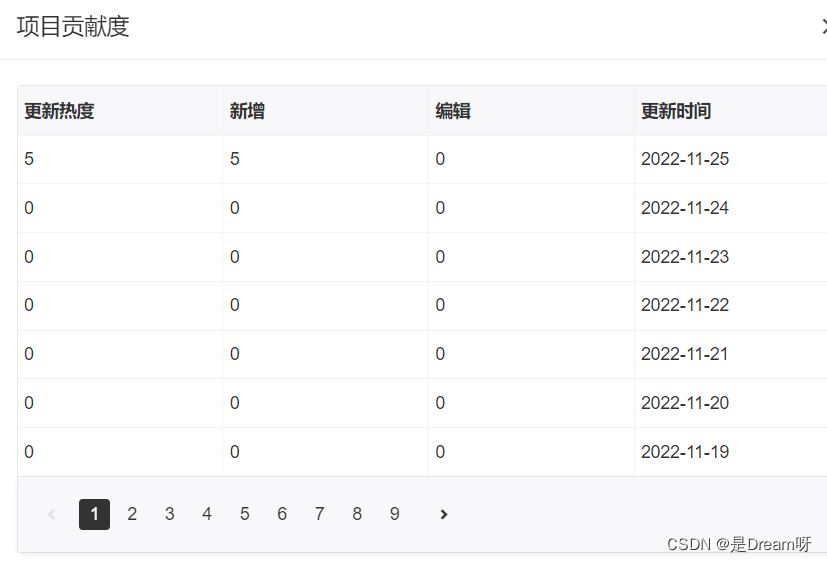Screen dimensions: 827x562
Task: Jump to page 2
Action: (x=132, y=514)
